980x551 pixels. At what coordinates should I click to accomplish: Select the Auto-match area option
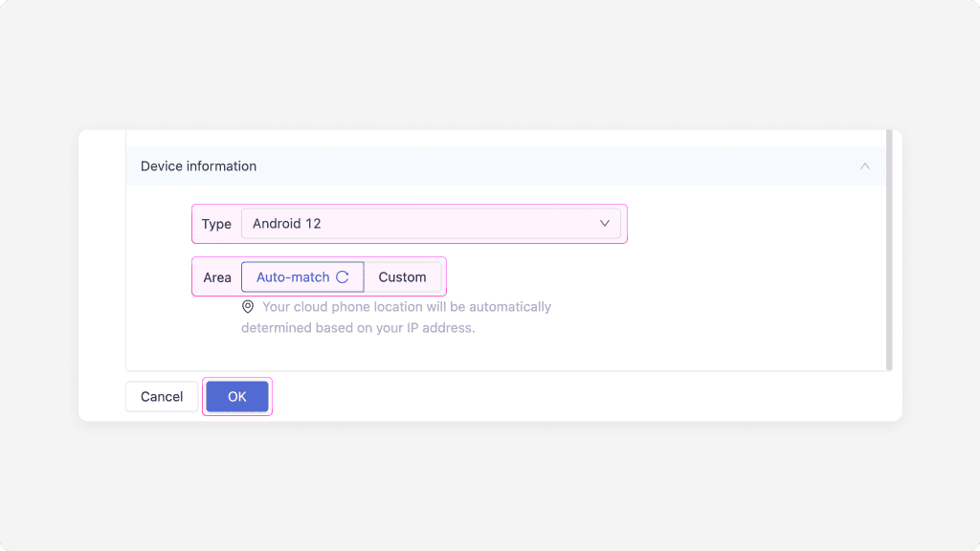302,276
